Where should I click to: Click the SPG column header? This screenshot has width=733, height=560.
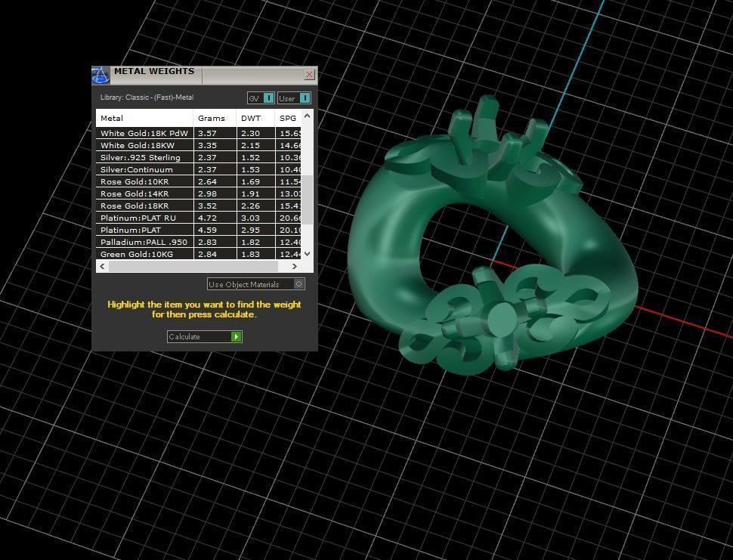click(x=288, y=118)
